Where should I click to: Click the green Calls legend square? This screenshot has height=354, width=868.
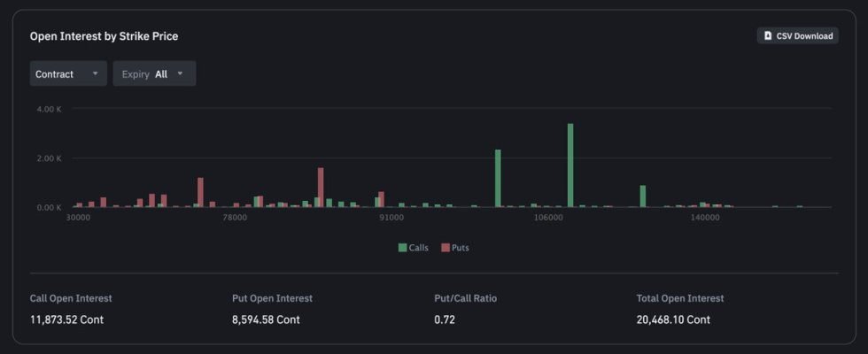click(403, 248)
